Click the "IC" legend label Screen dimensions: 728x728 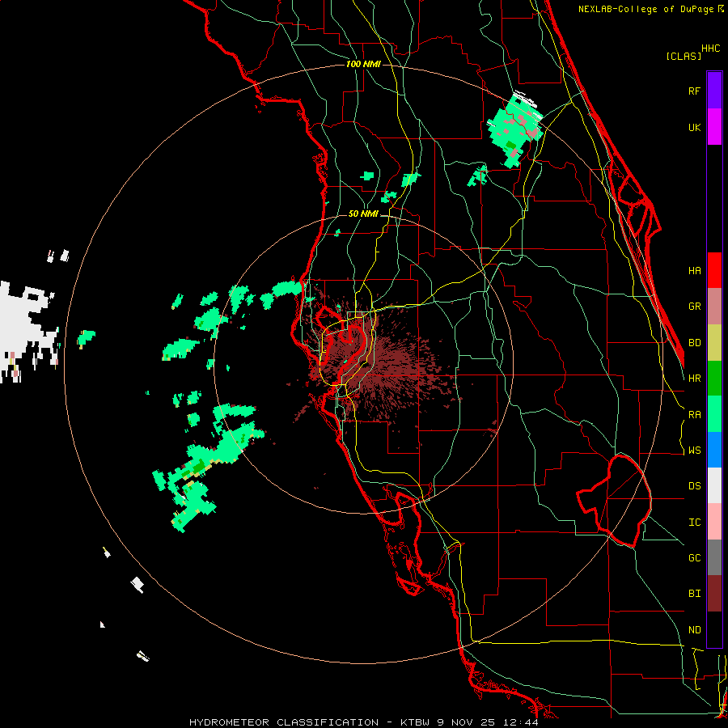pos(694,523)
